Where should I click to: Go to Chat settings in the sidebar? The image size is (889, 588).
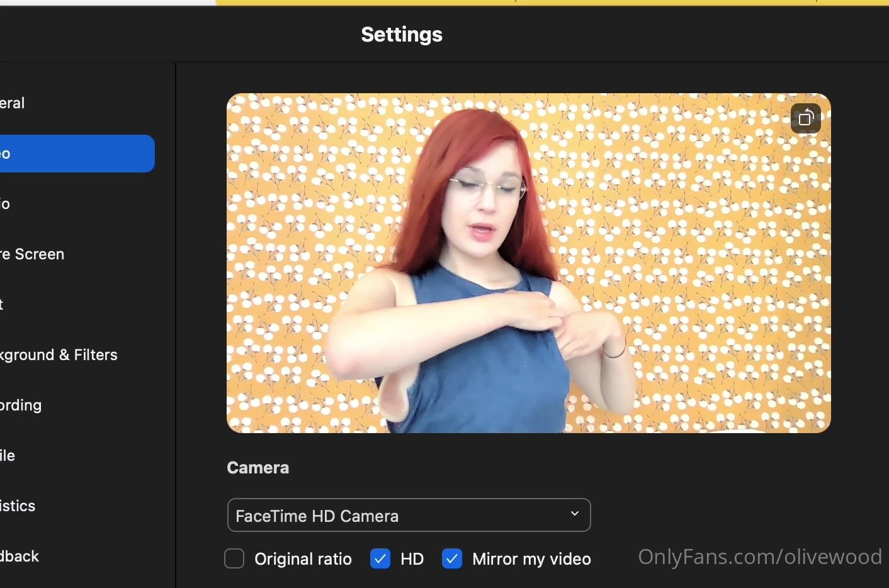click(3, 305)
